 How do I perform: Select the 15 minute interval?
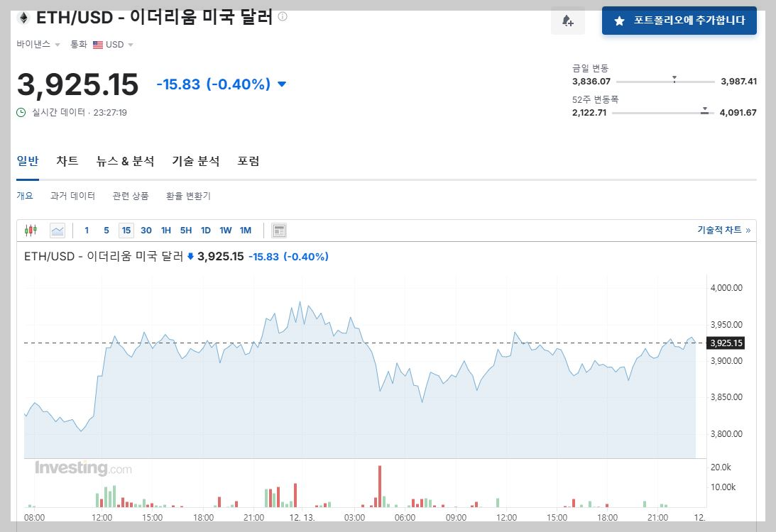coord(126,231)
